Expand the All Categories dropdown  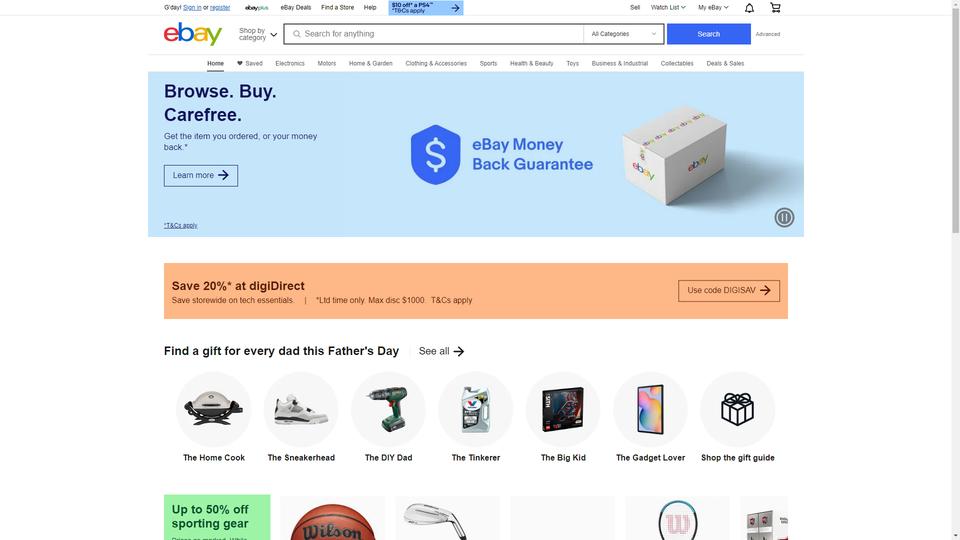point(623,34)
